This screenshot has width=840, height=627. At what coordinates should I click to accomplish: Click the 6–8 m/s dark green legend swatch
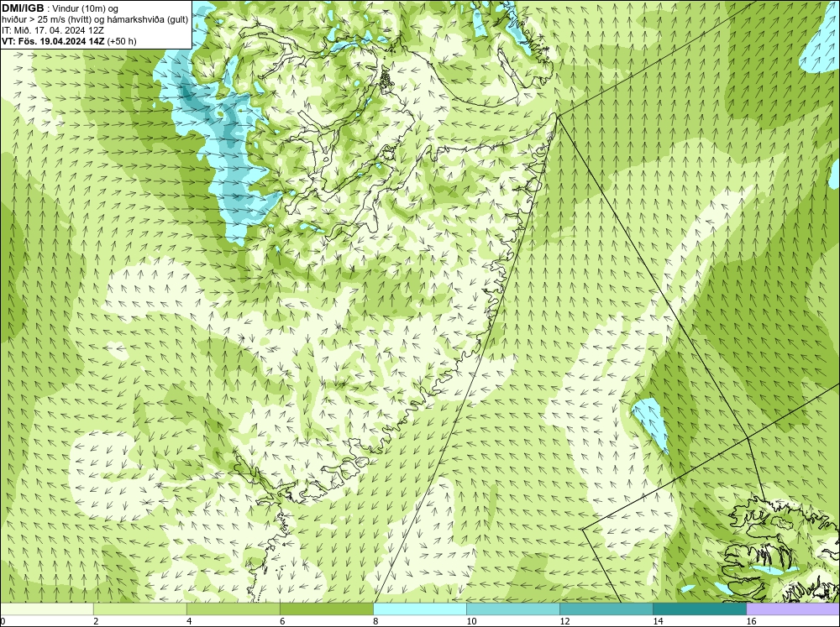326,609
